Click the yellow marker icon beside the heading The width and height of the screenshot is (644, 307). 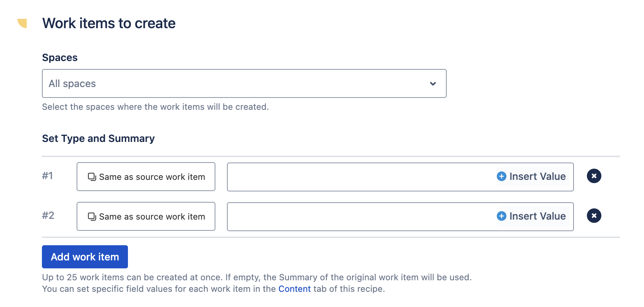[x=22, y=23]
